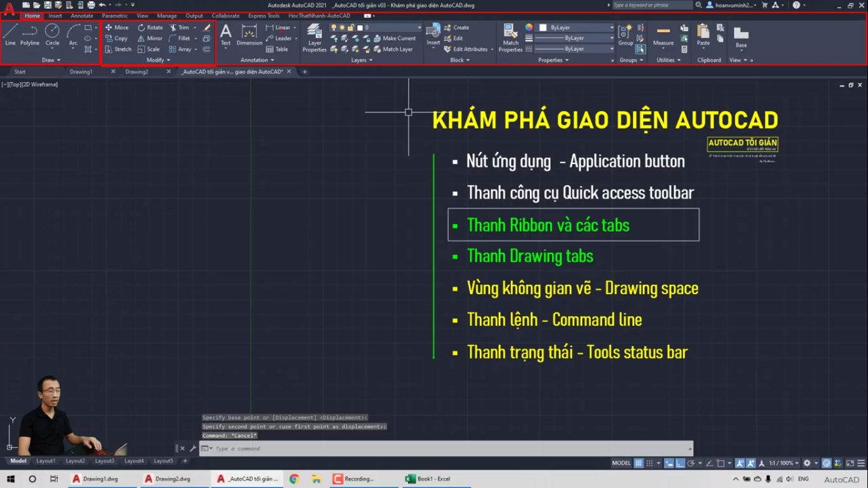This screenshot has height=488, width=868.
Task: Expand the Modify panel
Action: 158,60
